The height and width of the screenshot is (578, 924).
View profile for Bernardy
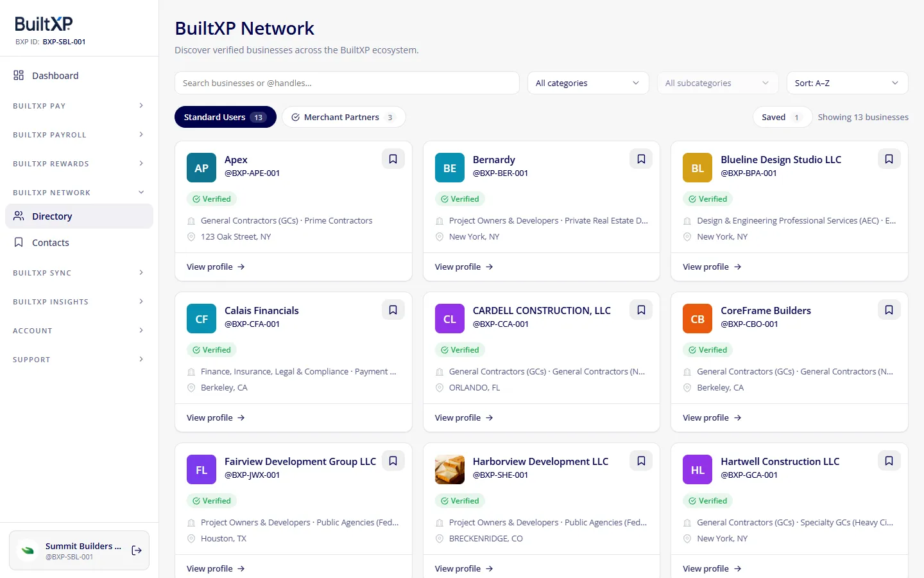click(x=464, y=267)
